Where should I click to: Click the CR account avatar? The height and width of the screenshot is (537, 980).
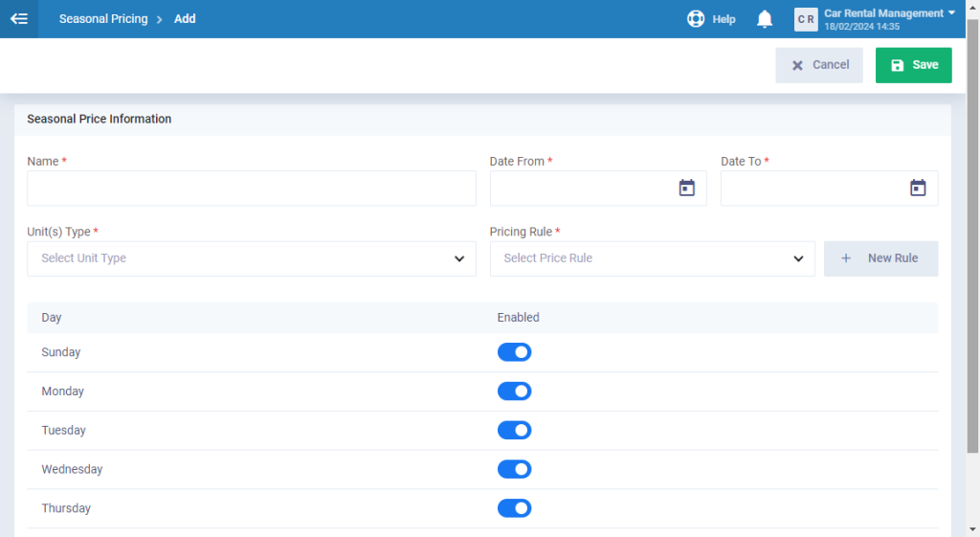click(x=806, y=19)
